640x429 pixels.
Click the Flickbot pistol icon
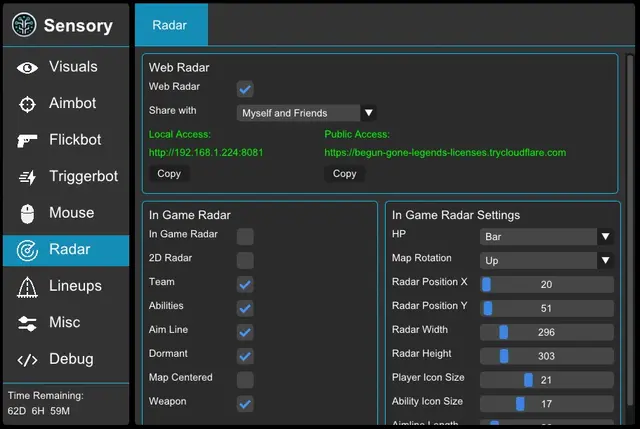[x=28, y=140]
